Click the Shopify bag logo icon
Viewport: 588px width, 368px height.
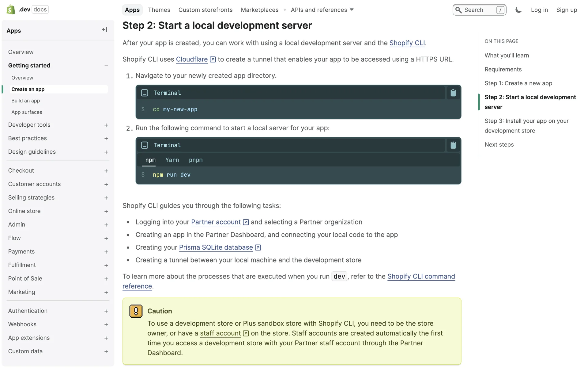11,10
